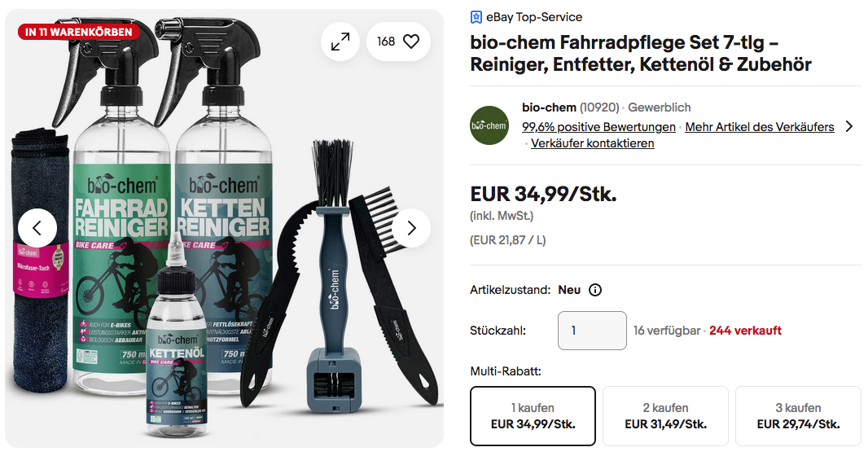Viewport: 868px width, 456px height.
Task: Click the eBay Top-Service badge icon
Action: tap(476, 17)
